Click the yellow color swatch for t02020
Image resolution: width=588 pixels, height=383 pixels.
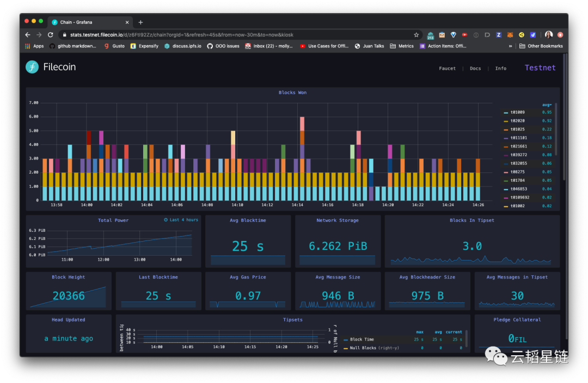[x=506, y=121]
